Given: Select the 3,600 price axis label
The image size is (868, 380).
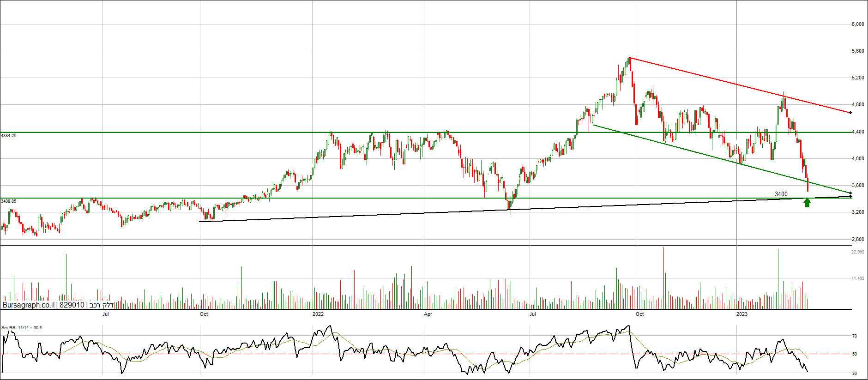Looking at the screenshot, I should [857, 185].
